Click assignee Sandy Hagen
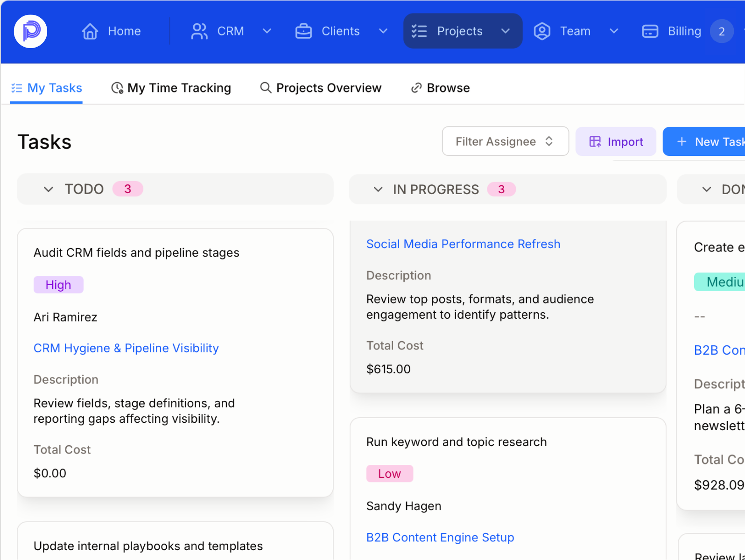Viewport: 745px width, 560px height. tap(404, 506)
